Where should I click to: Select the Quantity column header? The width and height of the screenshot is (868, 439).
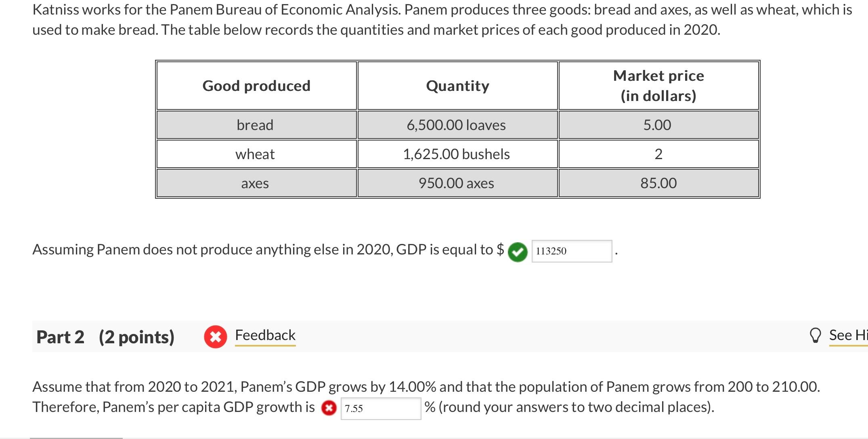click(x=457, y=86)
